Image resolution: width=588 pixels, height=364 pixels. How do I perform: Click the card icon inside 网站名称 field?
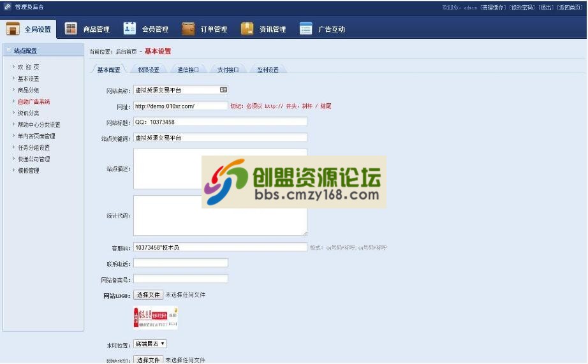[x=223, y=90]
